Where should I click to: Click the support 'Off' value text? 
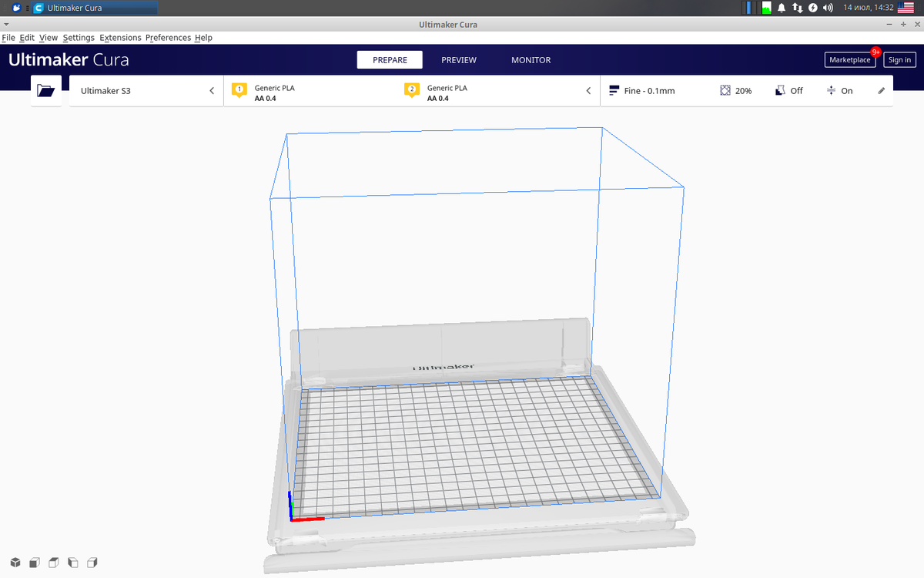point(796,91)
